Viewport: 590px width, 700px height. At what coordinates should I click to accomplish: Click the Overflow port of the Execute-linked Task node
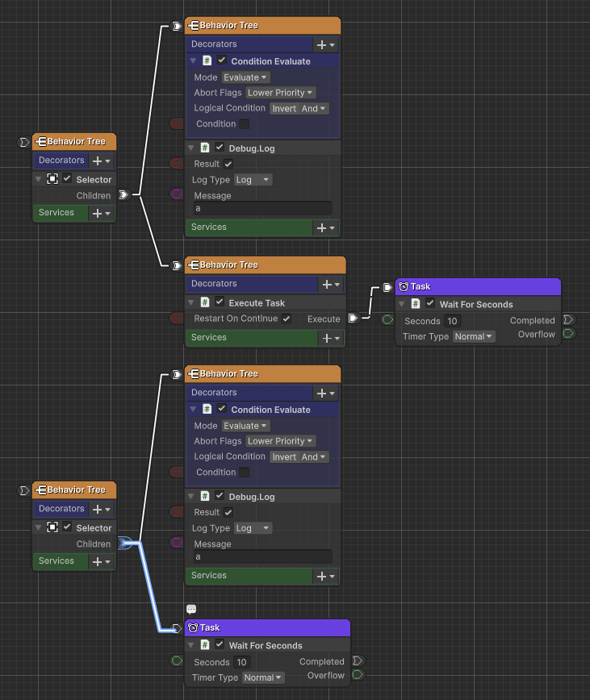click(568, 334)
